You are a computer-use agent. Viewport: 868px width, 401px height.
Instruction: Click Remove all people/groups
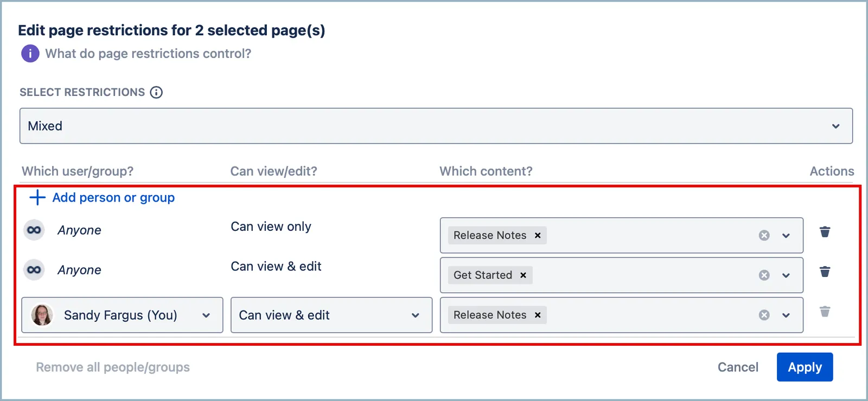coord(113,367)
